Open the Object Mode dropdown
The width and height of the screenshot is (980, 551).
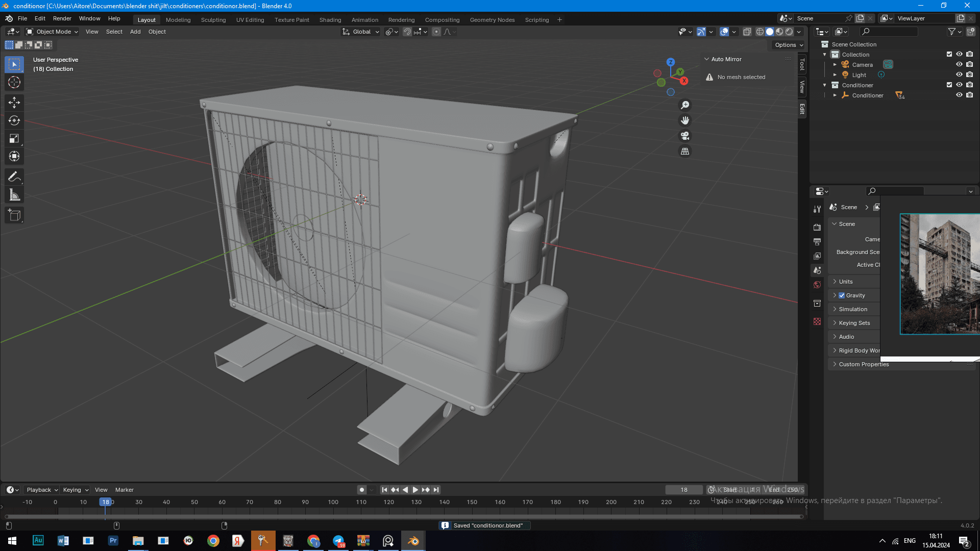tap(52, 32)
